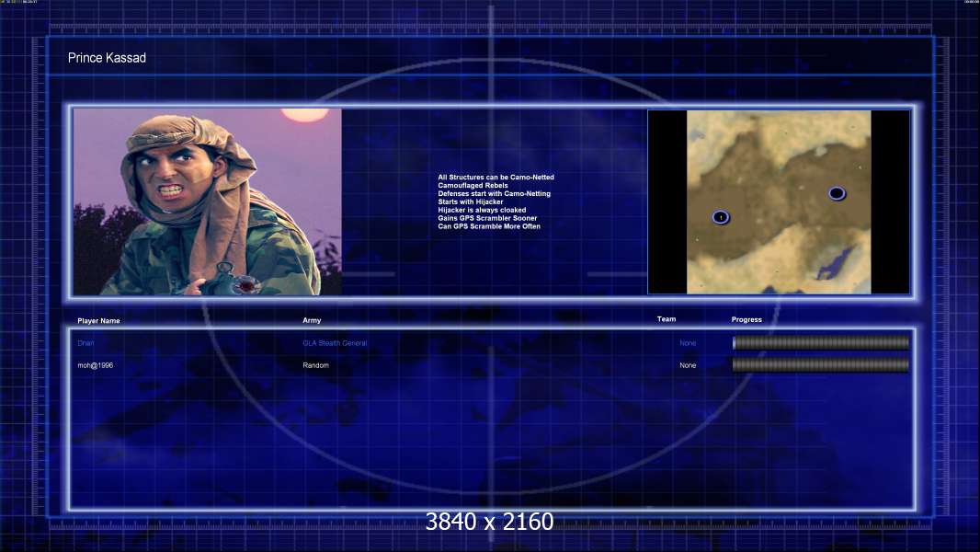
Task: Click the progress bar for GLA Stealth General row
Action: (x=821, y=342)
